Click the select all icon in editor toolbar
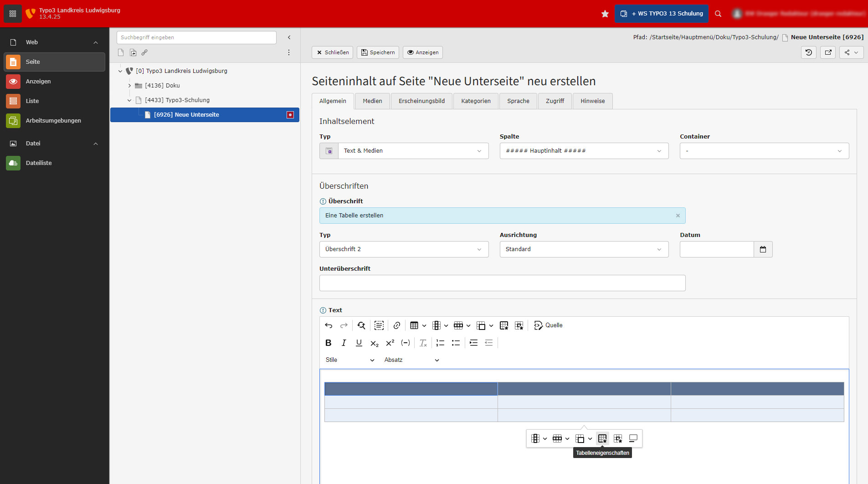 click(x=379, y=325)
